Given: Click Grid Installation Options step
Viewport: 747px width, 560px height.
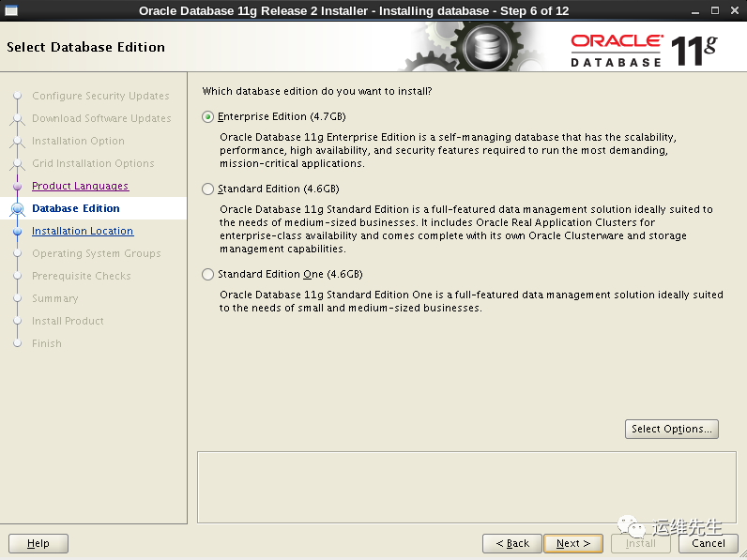Looking at the screenshot, I should [93, 163].
